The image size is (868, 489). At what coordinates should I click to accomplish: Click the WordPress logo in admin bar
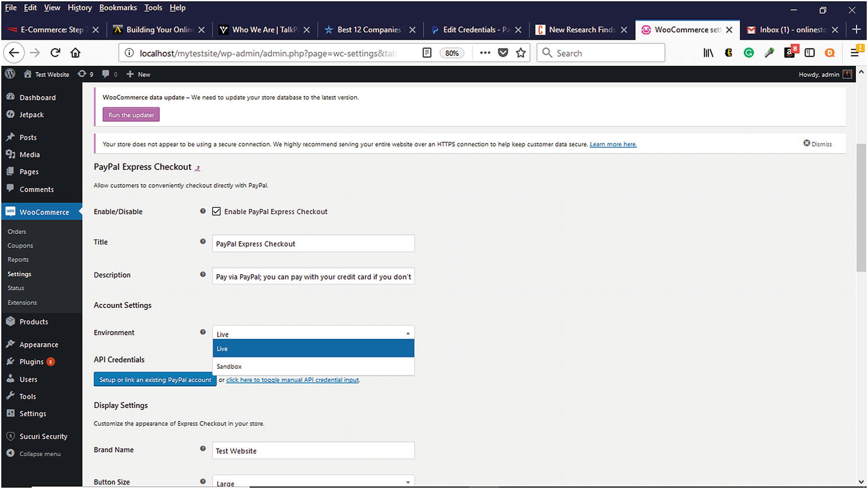10,74
